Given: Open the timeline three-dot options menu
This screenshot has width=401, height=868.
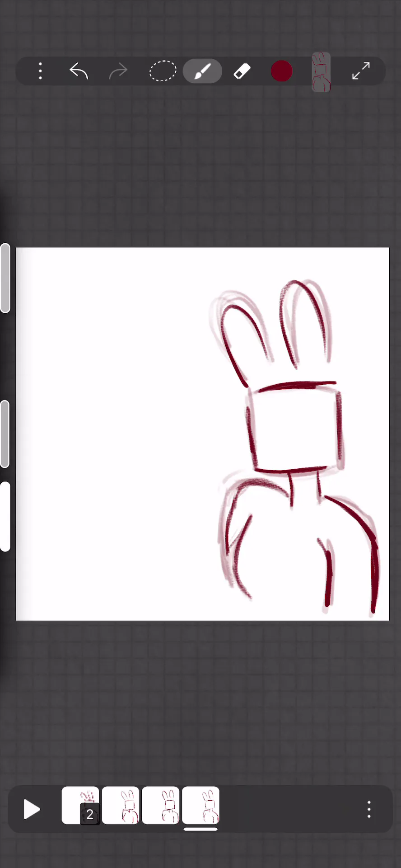Looking at the screenshot, I should click(x=369, y=809).
